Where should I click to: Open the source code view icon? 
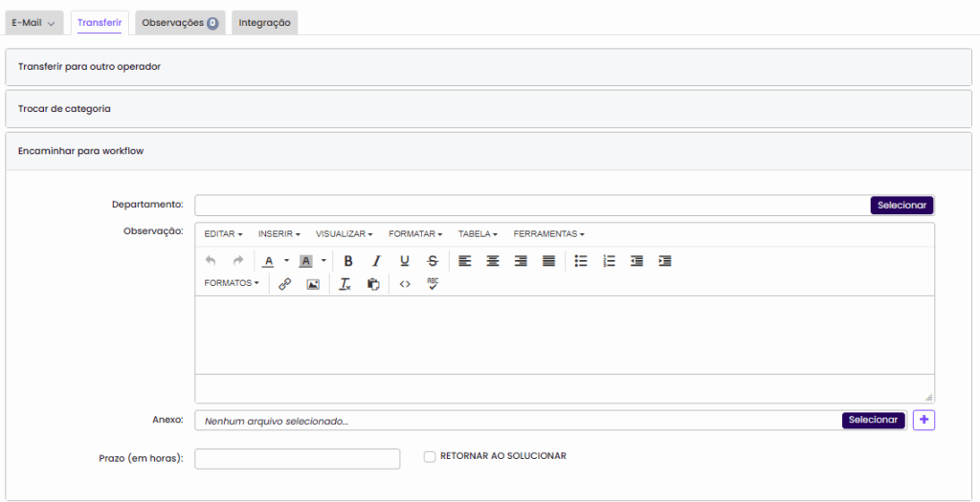[x=405, y=284]
